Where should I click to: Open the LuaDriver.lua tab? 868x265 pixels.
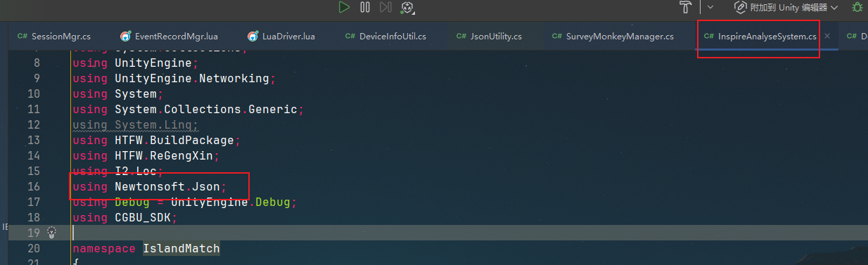281,36
